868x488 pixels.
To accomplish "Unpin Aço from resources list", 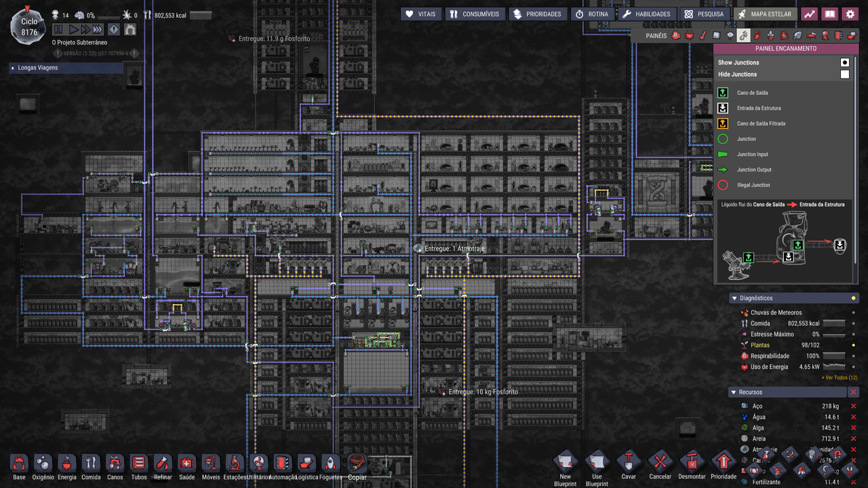I will (x=854, y=407).
